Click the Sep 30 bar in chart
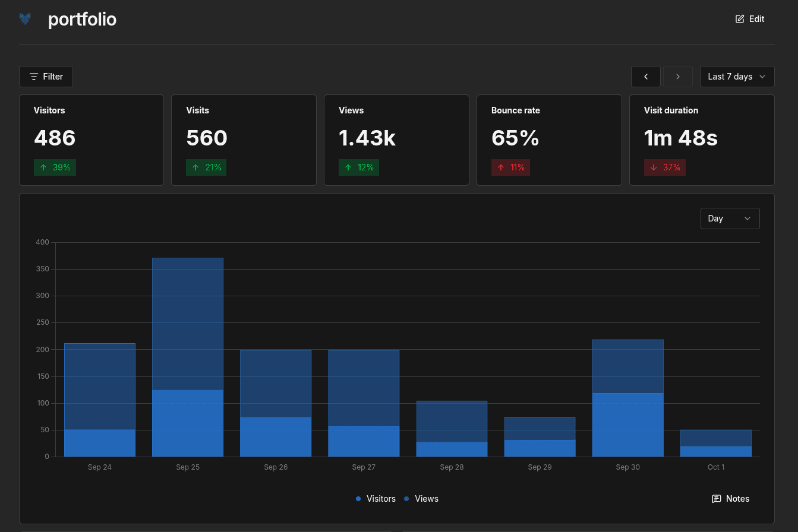Viewport: 798px width, 532px height. pos(627,398)
